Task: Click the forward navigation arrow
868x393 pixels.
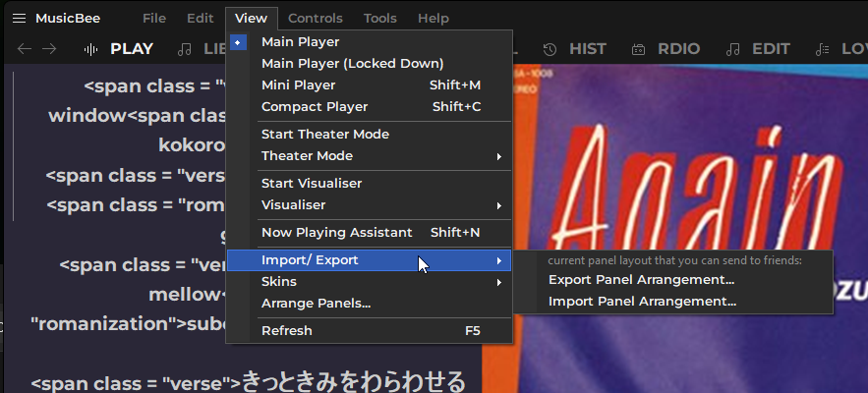Action: click(49, 49)
